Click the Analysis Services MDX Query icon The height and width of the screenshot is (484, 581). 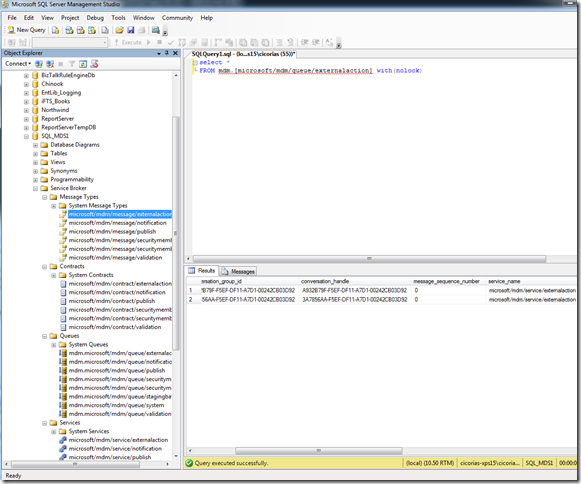(69, 30)
